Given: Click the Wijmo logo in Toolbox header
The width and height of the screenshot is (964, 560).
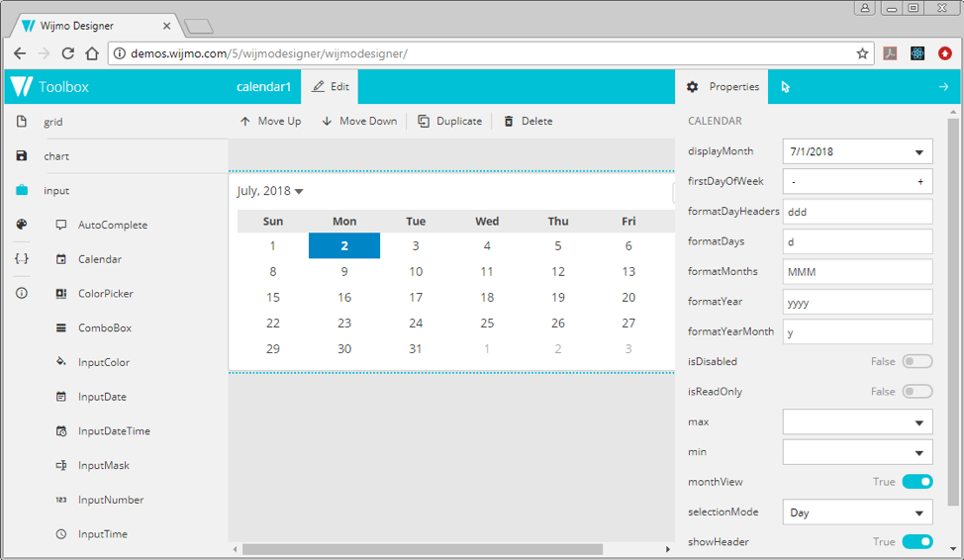Looking at the screenshot, I should pos(21,87).
